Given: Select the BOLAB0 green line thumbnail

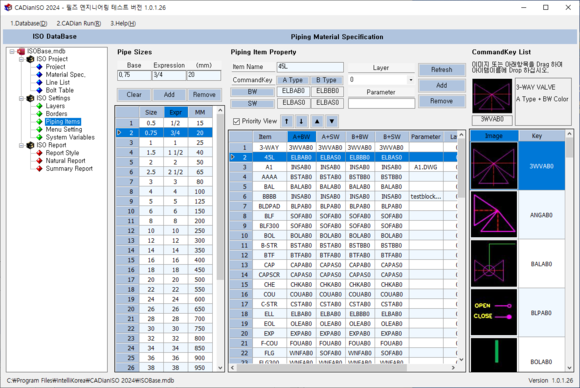Looking at the screenshot, I should (x=494, y=355).
